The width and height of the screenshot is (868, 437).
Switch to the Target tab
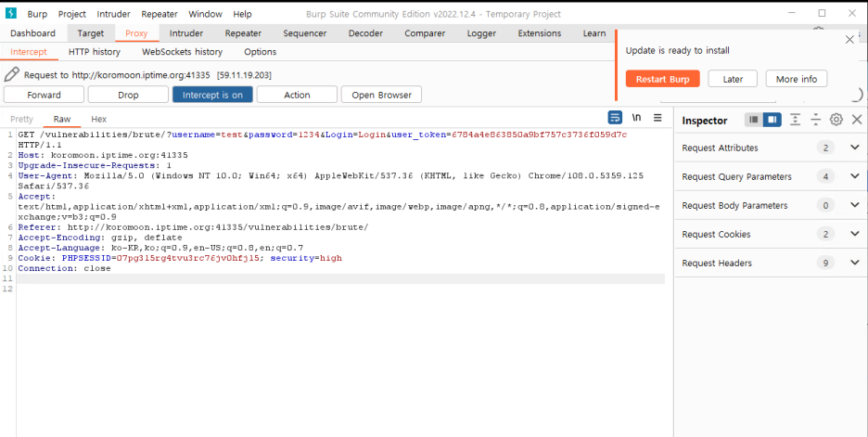tap(91, 33)
